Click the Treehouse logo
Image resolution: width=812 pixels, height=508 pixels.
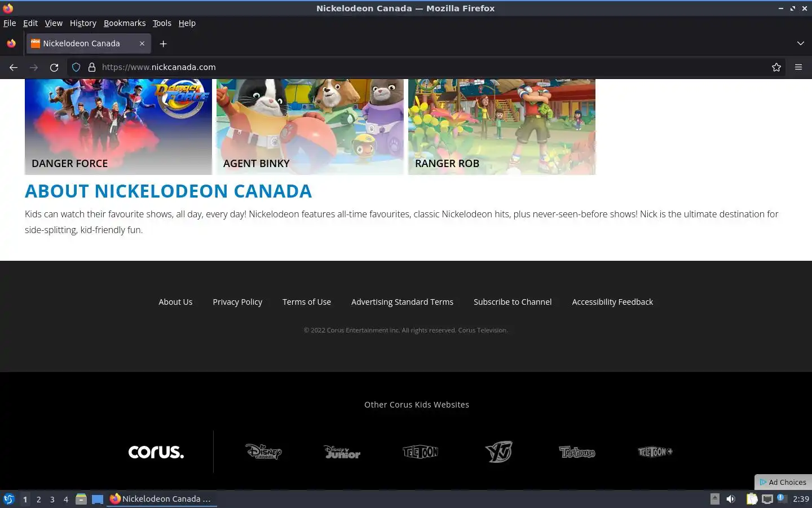click(577, 452)
